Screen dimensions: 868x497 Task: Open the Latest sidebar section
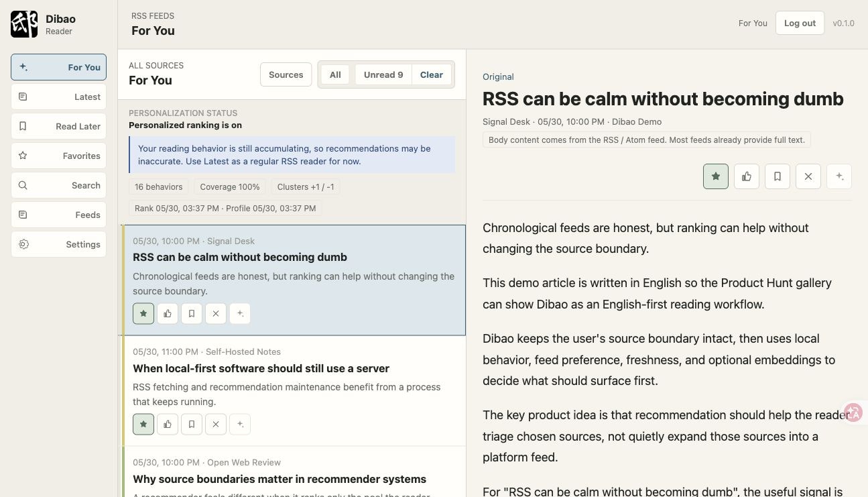click(58, 97)
